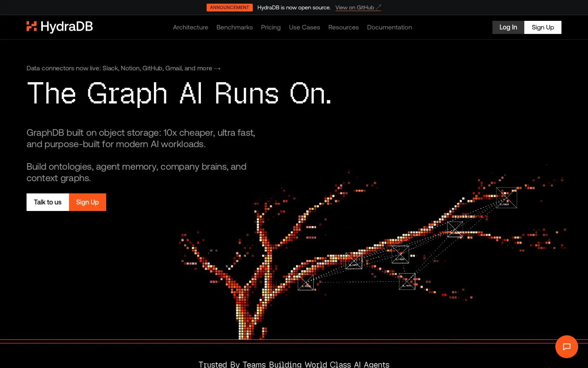Open the Resources menu
Screen dimensions: 588x368
coord(343,27)
